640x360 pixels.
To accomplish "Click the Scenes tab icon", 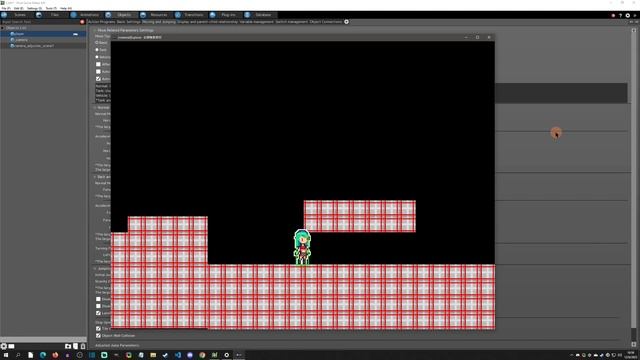I will pyautogui.click(x=4, y=15).
